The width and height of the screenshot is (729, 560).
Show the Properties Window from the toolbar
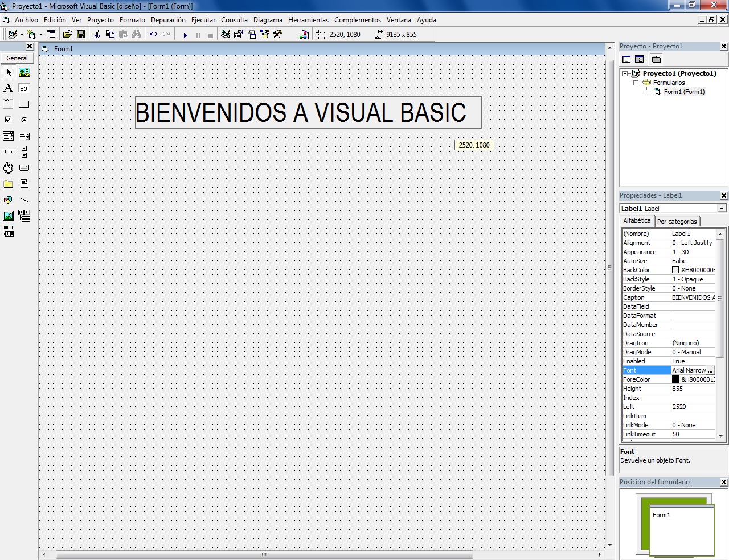(239, 35)
